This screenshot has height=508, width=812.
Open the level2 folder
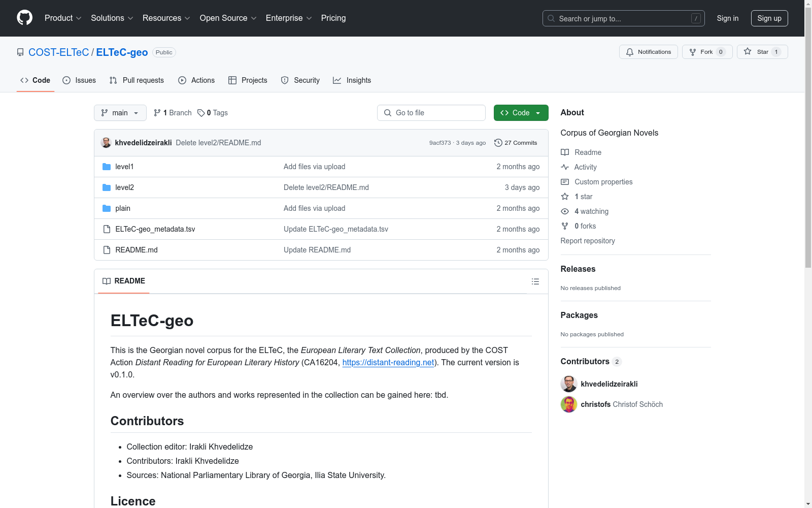click(124, 187)
